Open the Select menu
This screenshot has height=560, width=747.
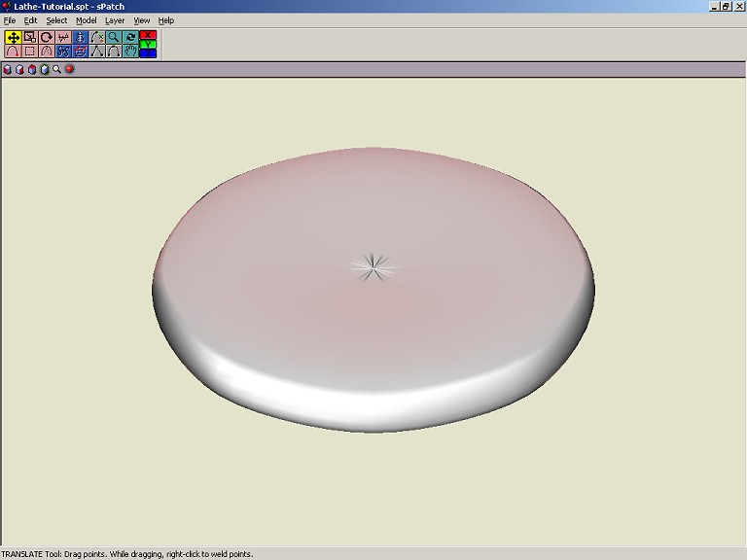[56, 20]
